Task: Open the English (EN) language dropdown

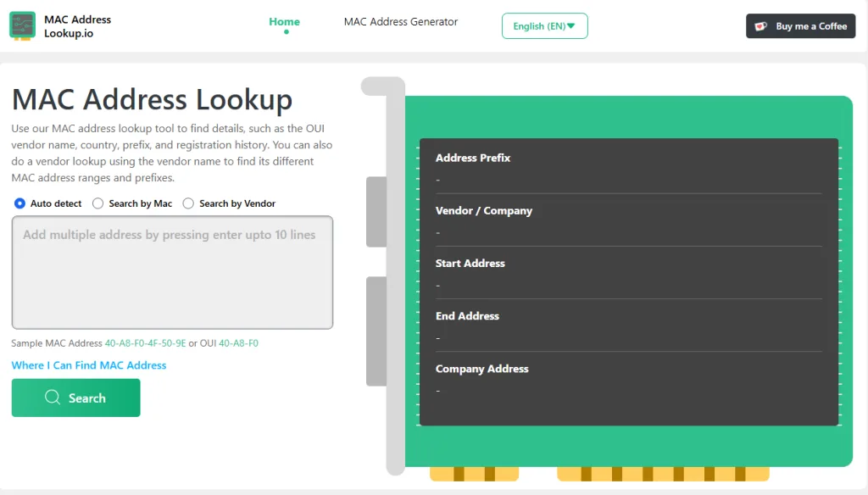Action: point(539,25)
